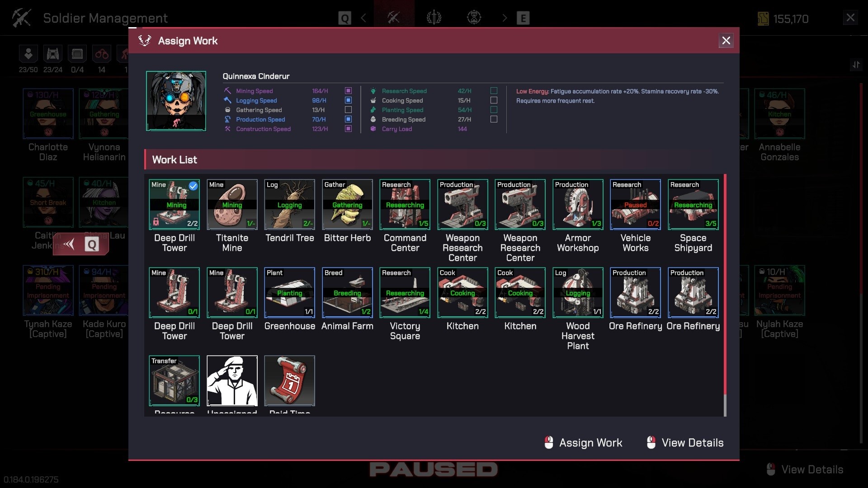The height and width of the screenshot is (488, 868).
Task: Click the soldier count 23/50 filter icon
Action: tap(28, 54)
